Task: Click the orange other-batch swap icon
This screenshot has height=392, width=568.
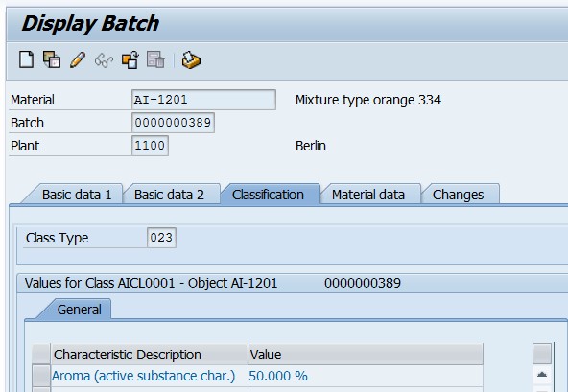Action: point(130,59)
